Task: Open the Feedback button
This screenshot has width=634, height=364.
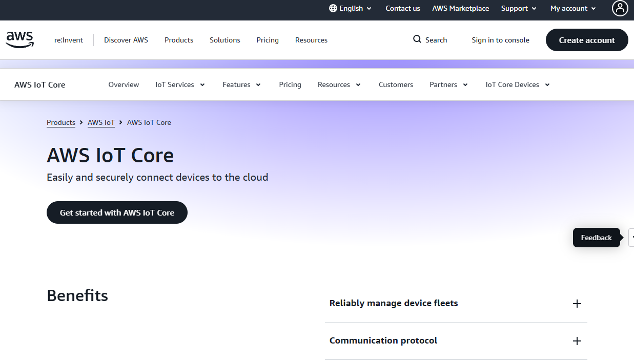Action: (597, 238)
